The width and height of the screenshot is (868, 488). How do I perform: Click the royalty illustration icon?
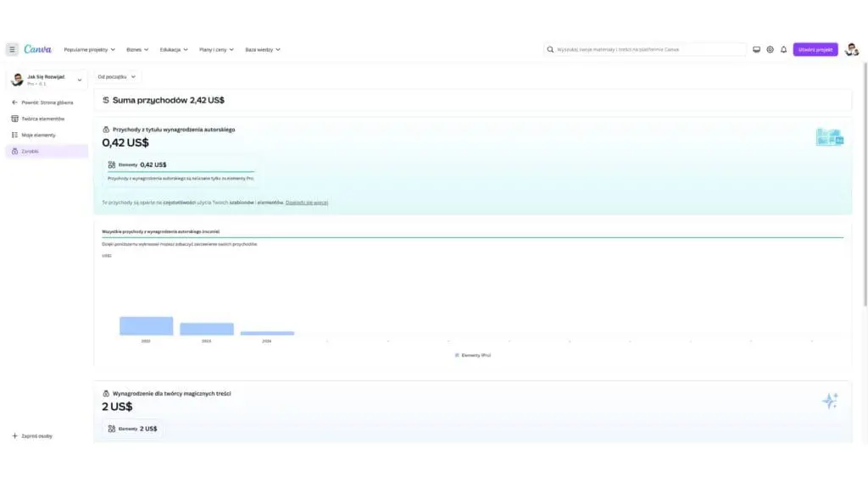point(829,136)
